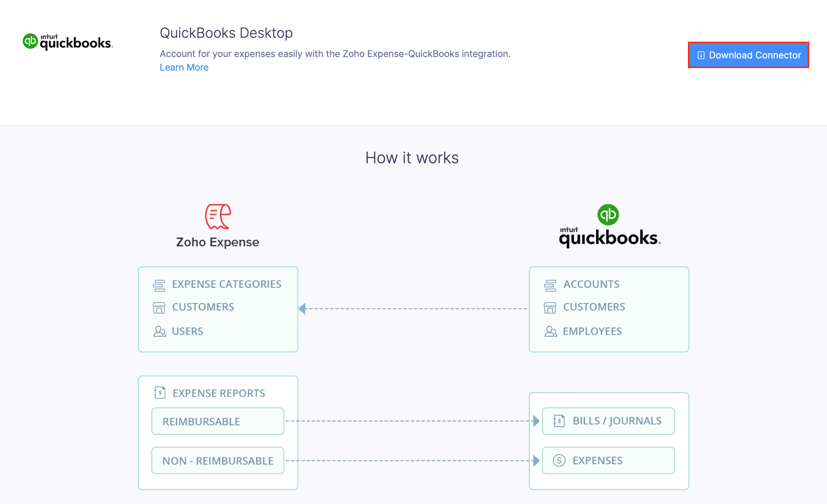The width and height of the screenshot is (827, 504).
Task: Click the download arrow icon inside Download Connector
Action: [701, 55]
